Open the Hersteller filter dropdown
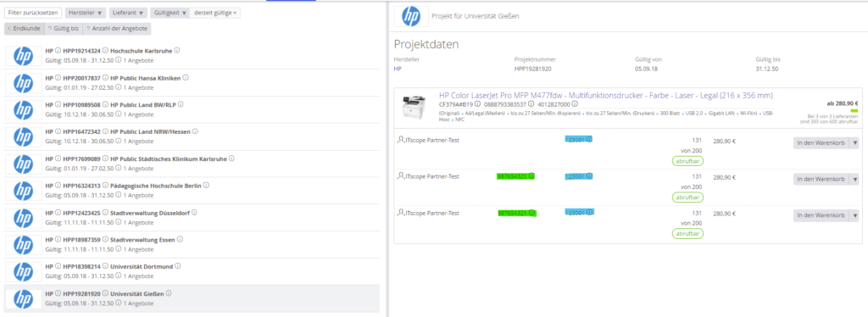 (x=86, y=12)
